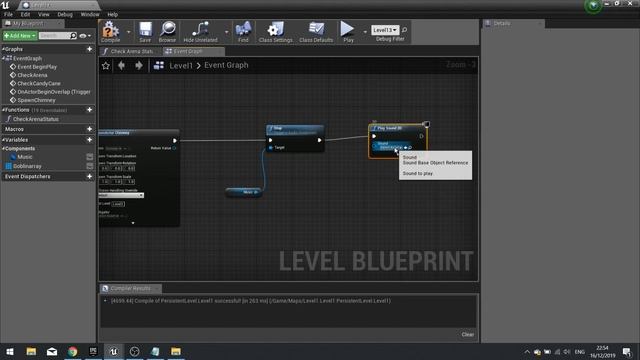The height and width of the screenshot is (360, 640).
Task: Click the Music variable node in graph
Action: click(x=244, y=192)
